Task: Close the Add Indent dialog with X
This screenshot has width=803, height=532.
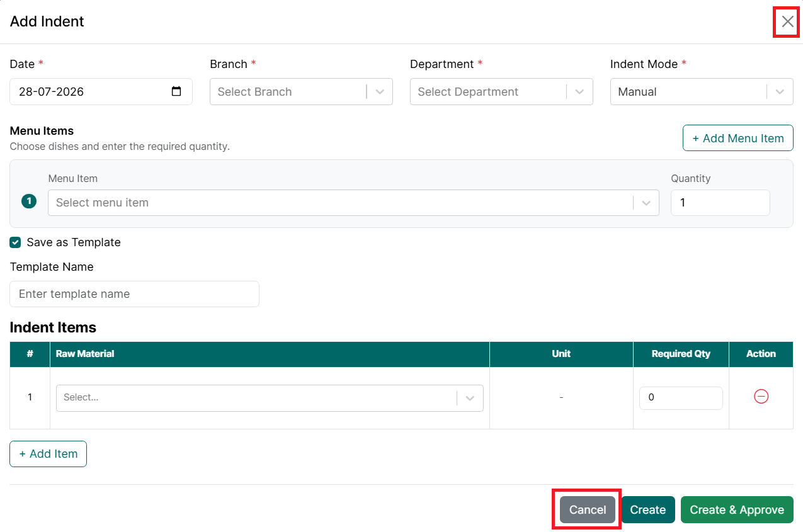Action: [x=787, y=22]
